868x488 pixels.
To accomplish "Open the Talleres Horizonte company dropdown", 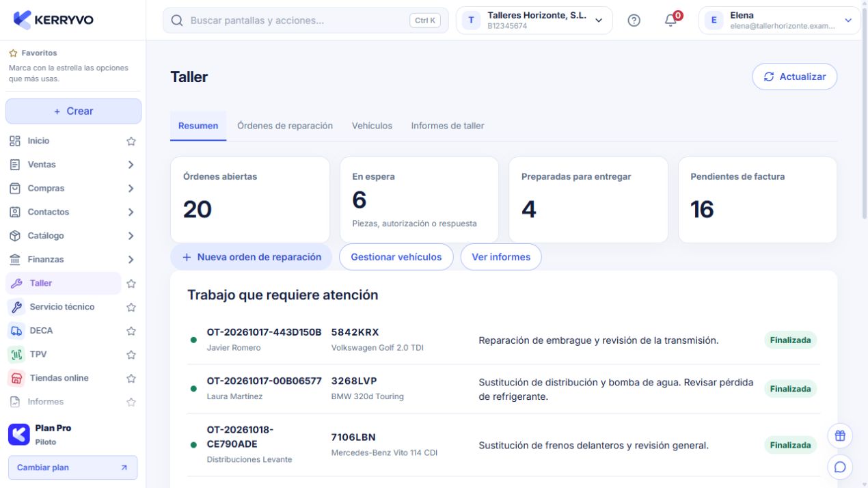I will coord(534,21).
